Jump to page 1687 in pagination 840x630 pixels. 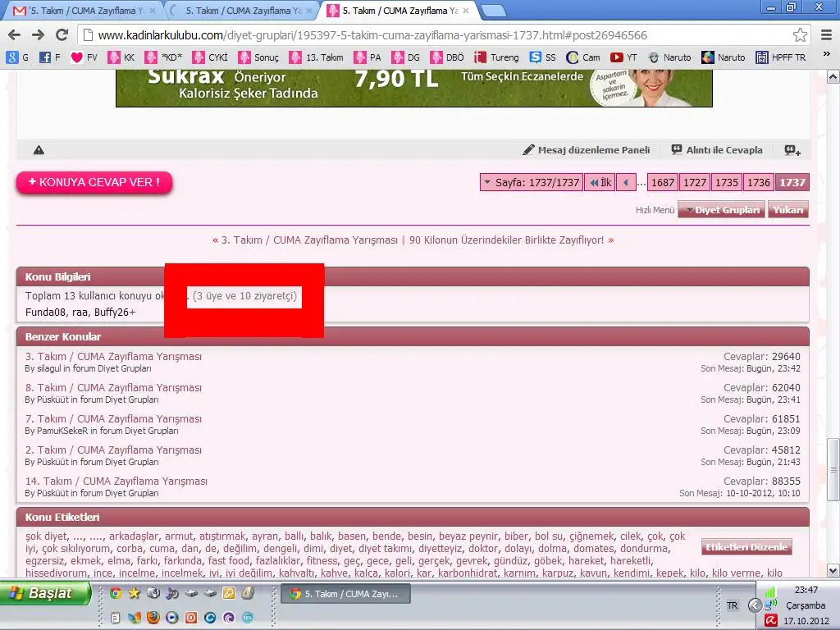[x=663, y=183]
